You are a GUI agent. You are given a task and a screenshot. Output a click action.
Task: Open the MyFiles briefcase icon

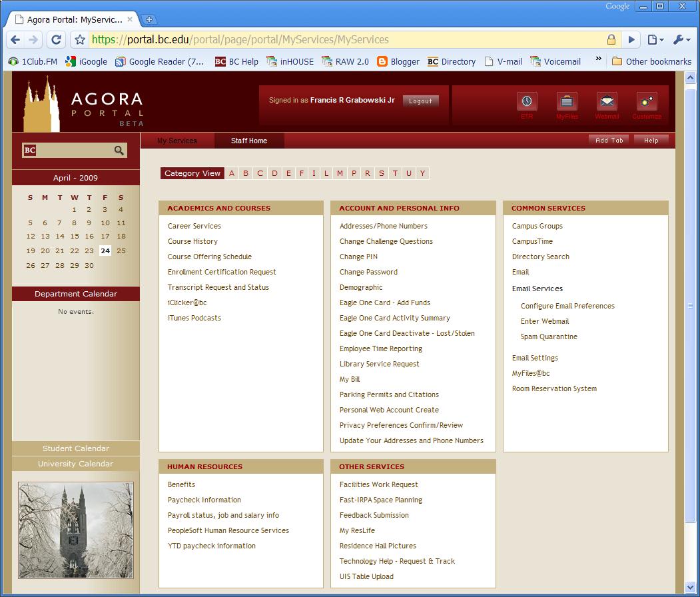567,101
